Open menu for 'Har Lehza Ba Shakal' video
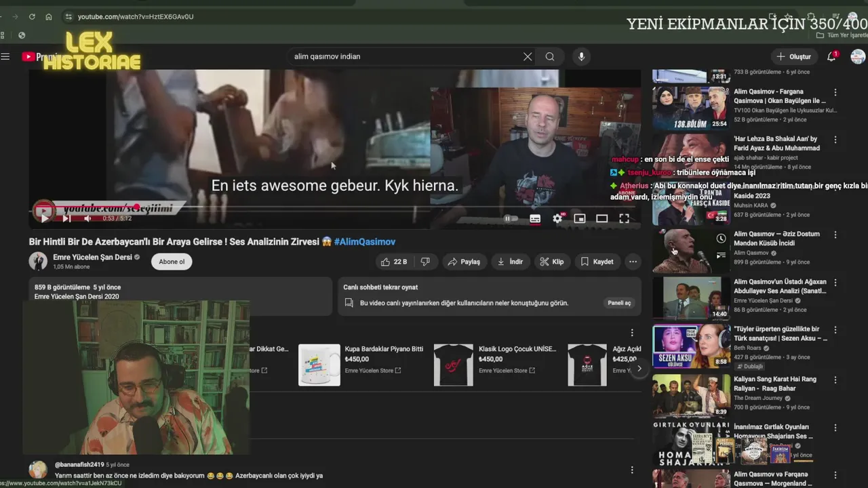 pos(835,140)
